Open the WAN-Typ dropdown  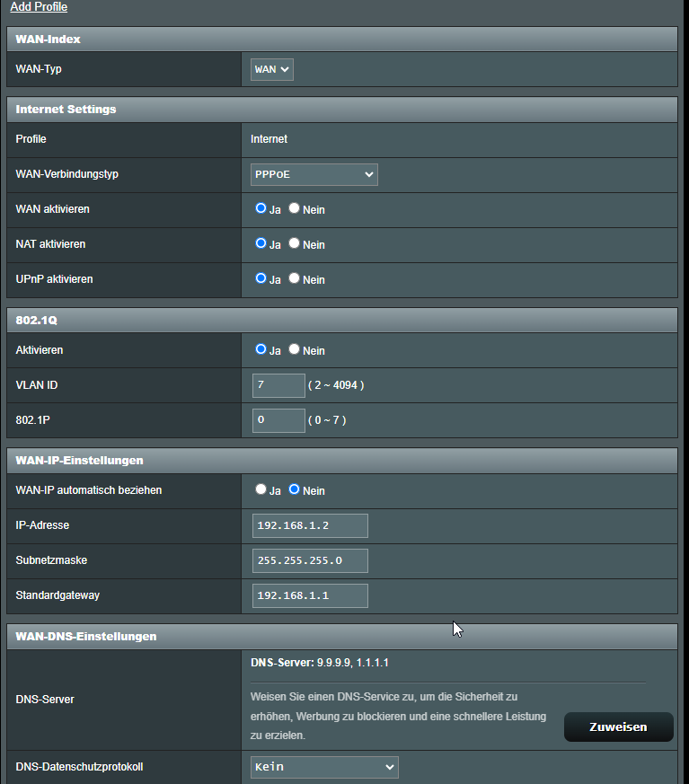click(271, 69)
